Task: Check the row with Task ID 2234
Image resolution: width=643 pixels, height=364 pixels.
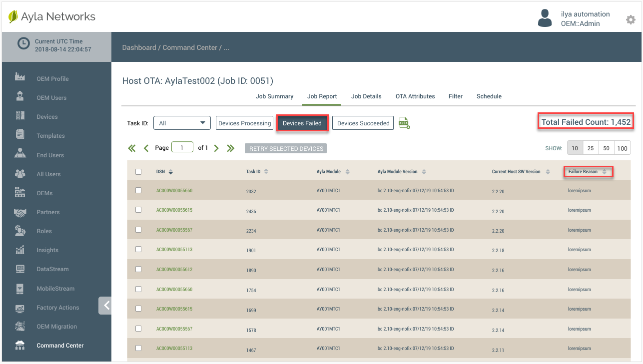Action: pyautogui.click(x=138, y=230)
